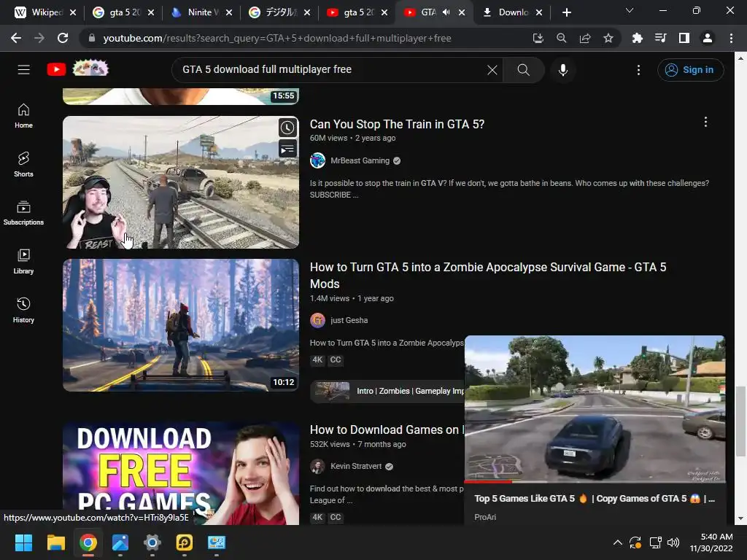Open media controls icon in Chrome toolbar
The width and height of the screenshot is (747, 560).
(660, 38)
